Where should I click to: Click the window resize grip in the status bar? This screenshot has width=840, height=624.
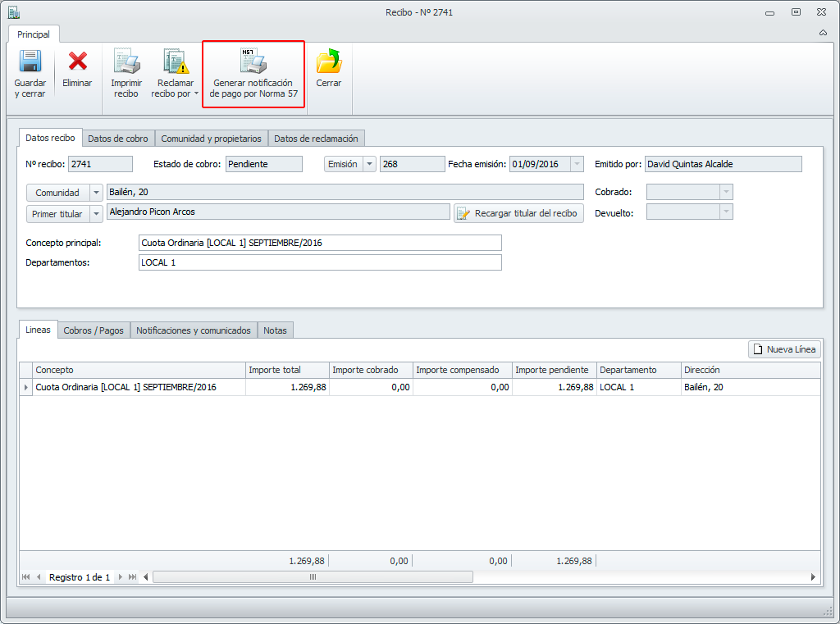tap(828, 611)
